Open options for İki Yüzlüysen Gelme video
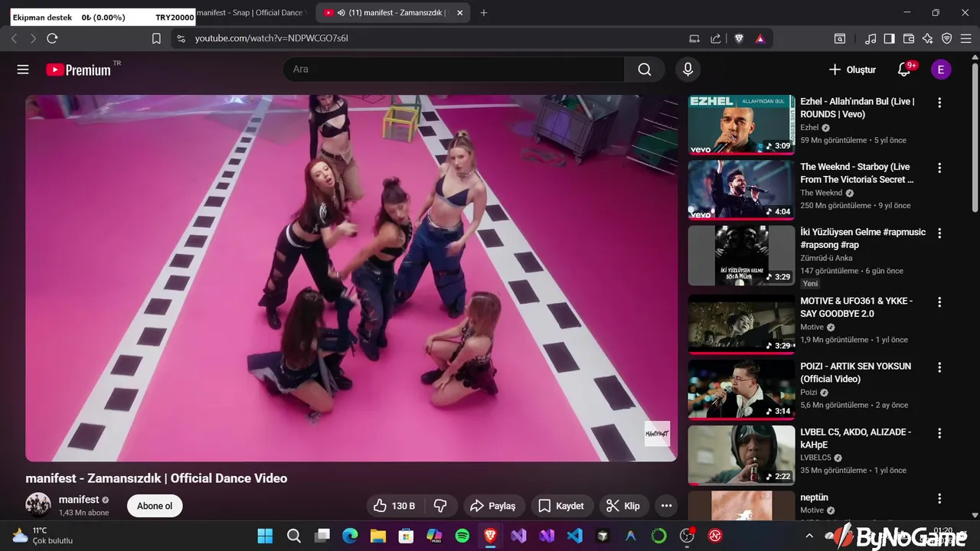This screenshot has height=551, width=980. 939,233
